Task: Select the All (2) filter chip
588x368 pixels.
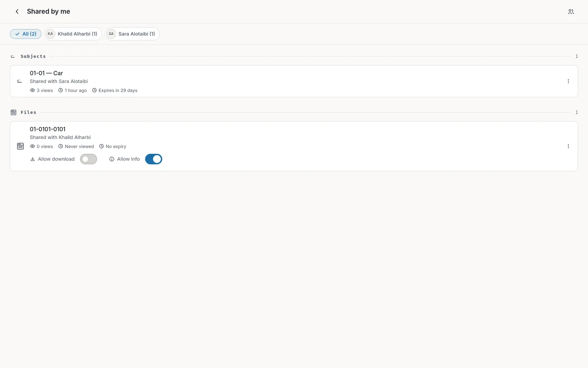Action: tap(26, 34)
